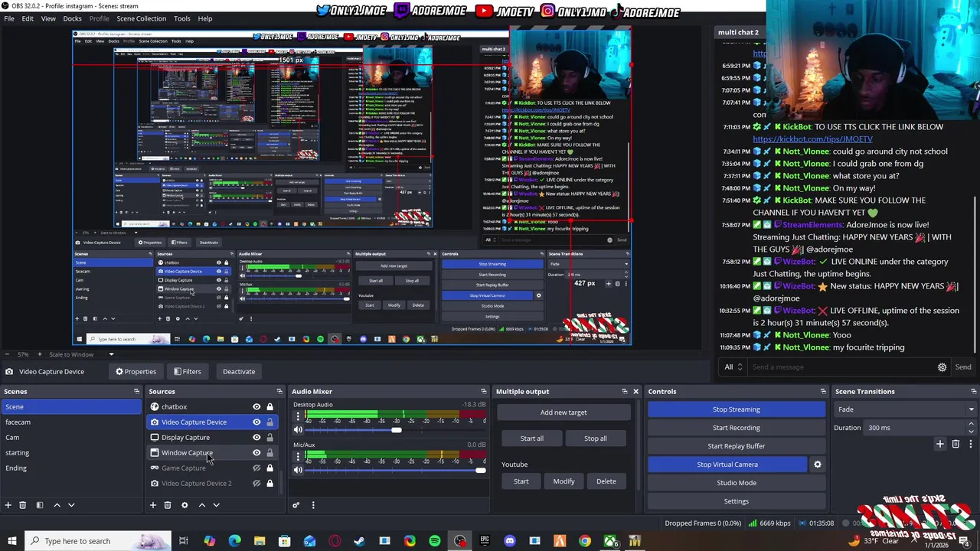This screenshot has width=980, height=551.
Task: Open chat All filter dropdown
Action: point(733,367)
